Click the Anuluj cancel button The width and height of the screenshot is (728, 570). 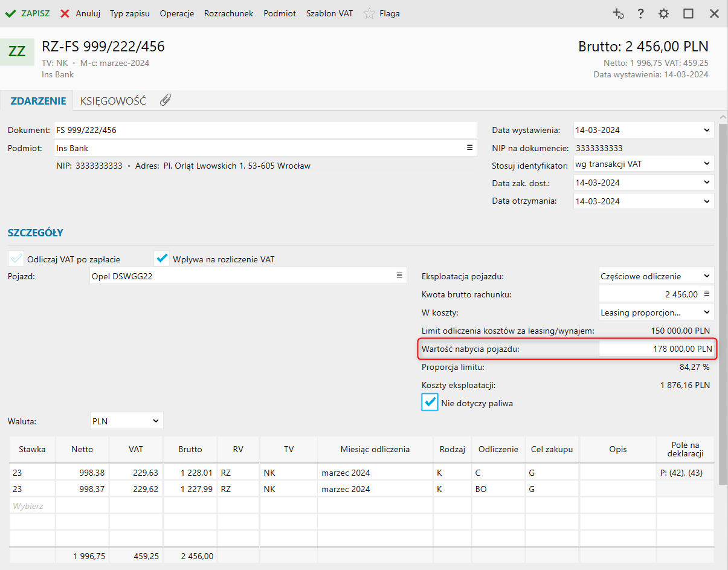point(80,13)
